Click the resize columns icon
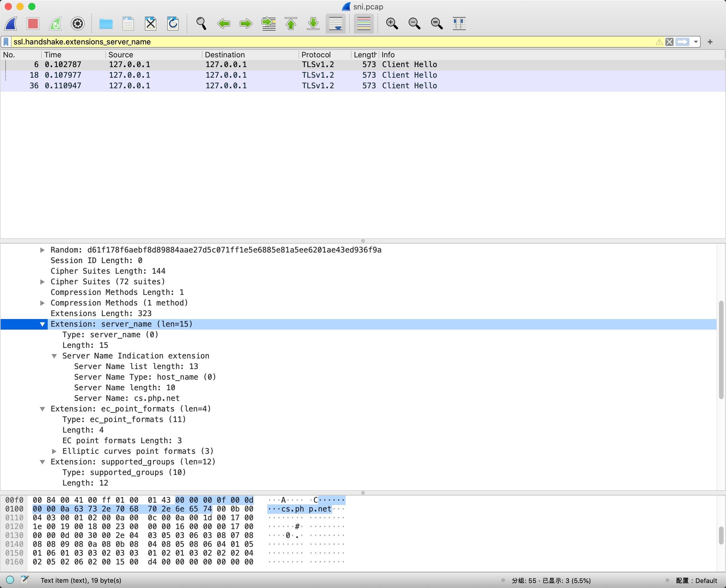Image resolution: width=726 pixels, height=588 pixels. click(459, 23)
